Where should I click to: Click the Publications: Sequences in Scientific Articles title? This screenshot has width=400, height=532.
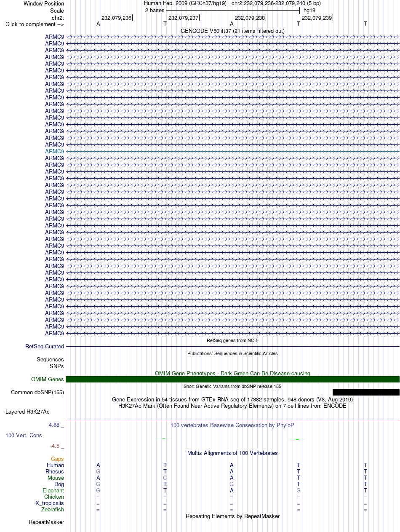232,353
